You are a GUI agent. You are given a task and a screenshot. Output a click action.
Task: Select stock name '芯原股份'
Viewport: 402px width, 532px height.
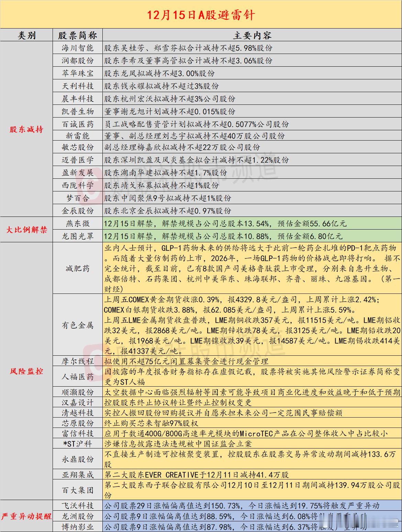coord(78,423)
